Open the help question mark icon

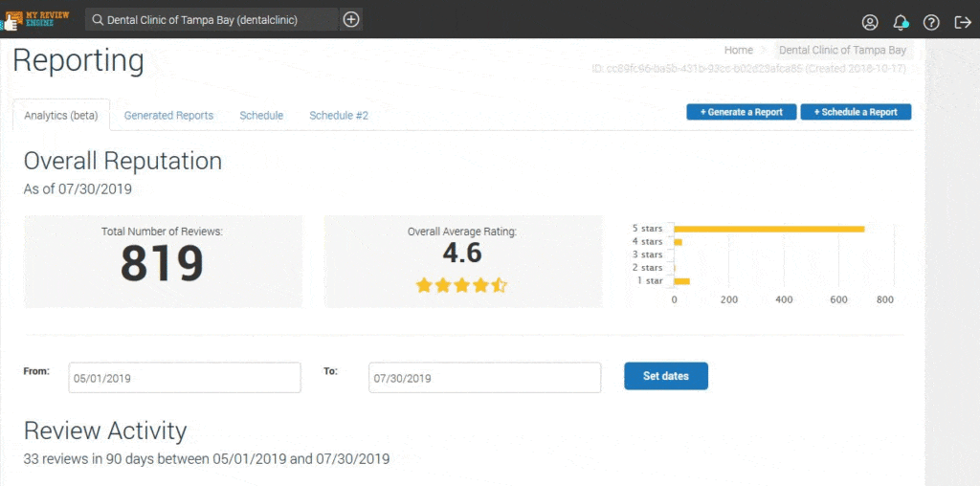pyautogui.click(x=931, y=22)
